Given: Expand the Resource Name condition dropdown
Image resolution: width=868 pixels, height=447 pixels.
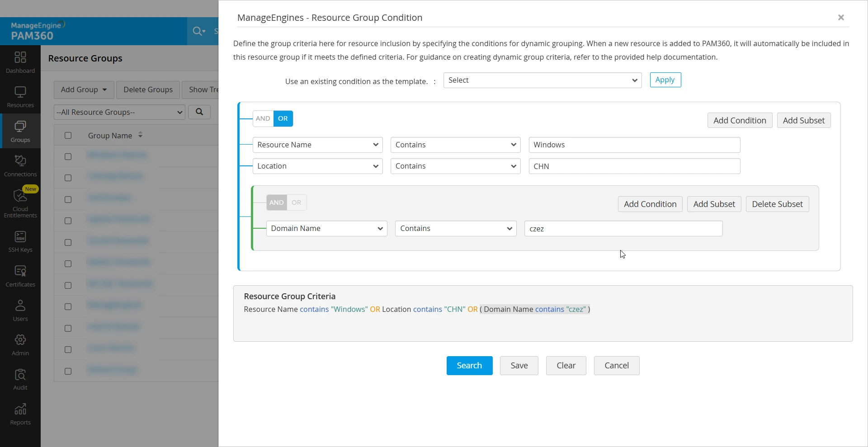Looking at the screenshot, I should pyautogui.click(x=318, y=145).
